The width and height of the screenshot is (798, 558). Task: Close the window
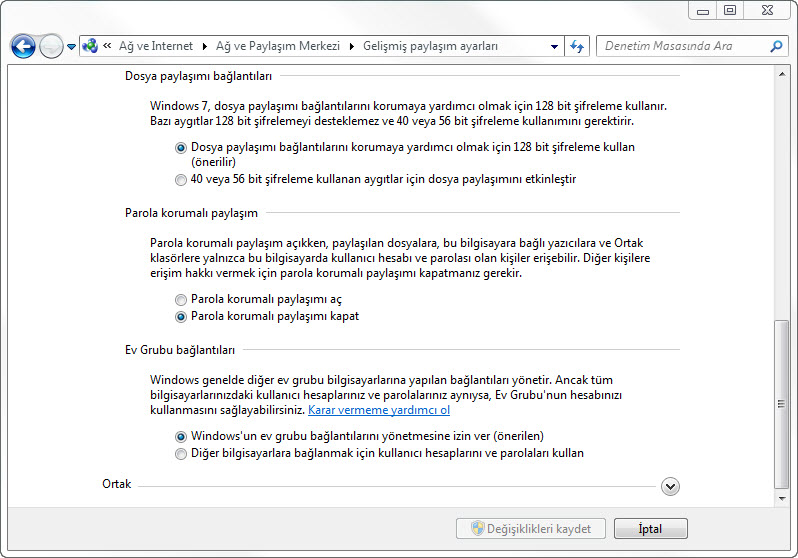point(767,11)
